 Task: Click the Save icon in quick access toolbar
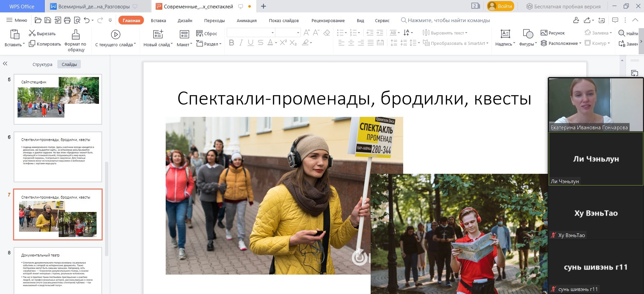coord(48,20)
